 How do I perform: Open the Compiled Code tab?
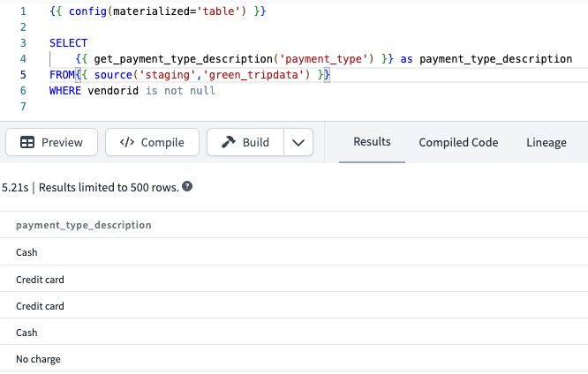click(x=458, y=142)
